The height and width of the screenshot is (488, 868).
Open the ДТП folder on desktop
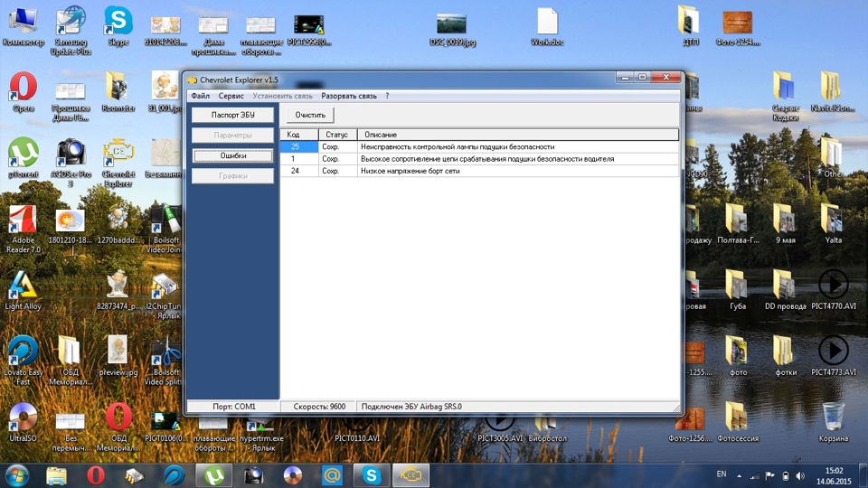pyautogui.click(x=690, y=25)
